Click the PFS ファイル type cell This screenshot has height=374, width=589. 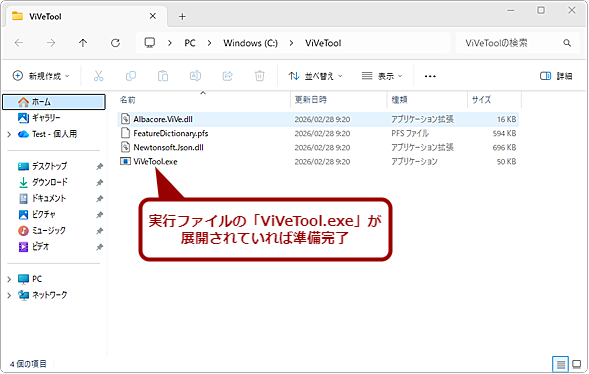(x=410, y=133)
